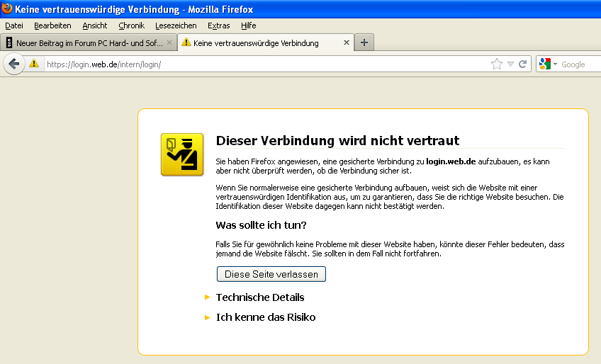Open the Datei menu

tap(14, 25)
